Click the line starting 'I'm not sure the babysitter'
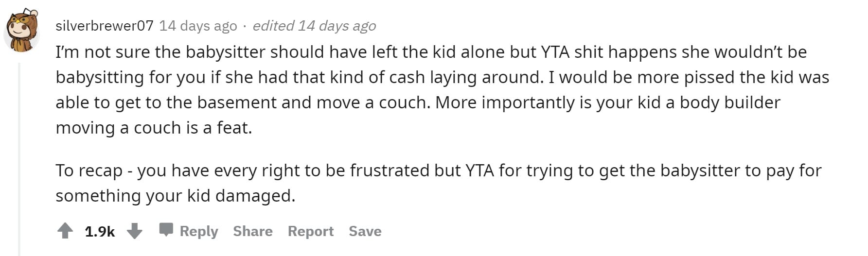This screenshot has width=868, height=256. pos(431,52)
